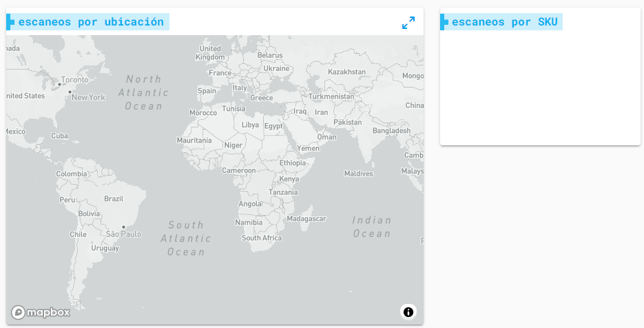
Task: Select Colombia on the map
Action: [x=72, y=174]
